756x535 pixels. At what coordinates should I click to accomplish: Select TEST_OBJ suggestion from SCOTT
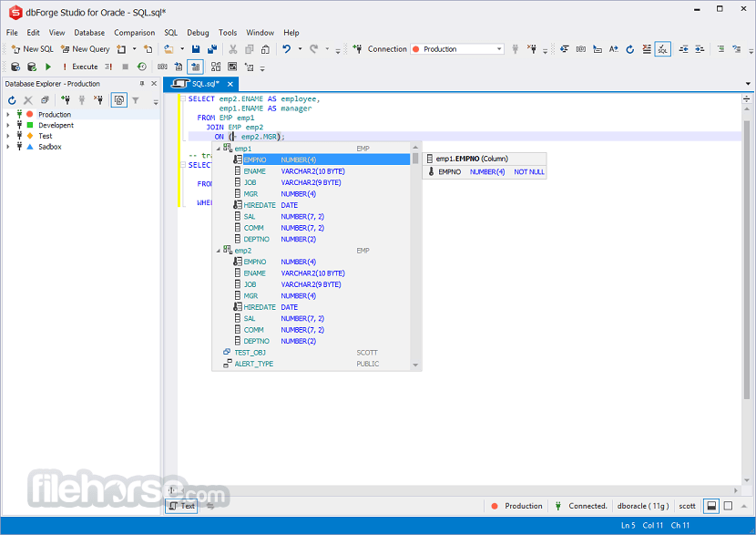click(312, 353)
